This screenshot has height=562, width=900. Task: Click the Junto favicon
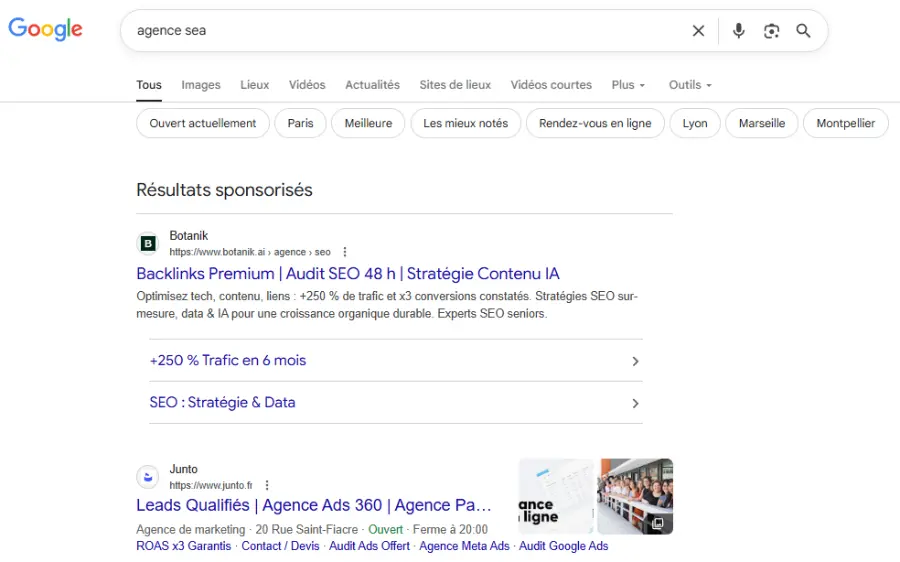148,477
